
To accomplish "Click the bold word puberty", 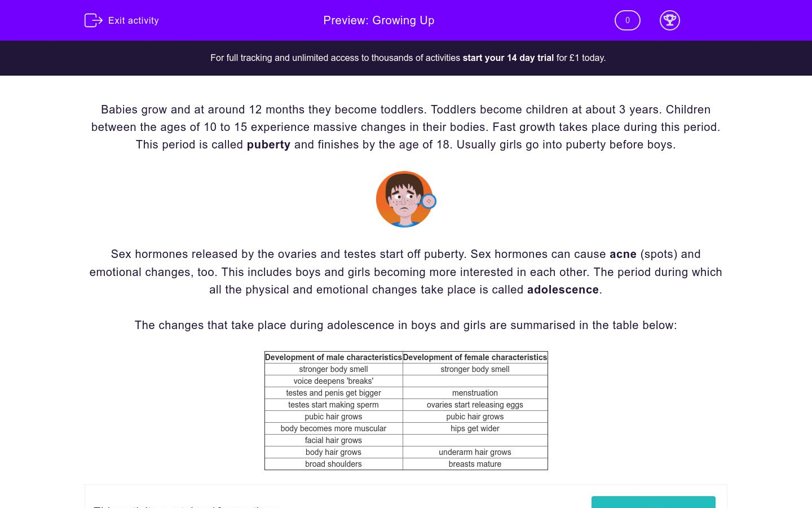I will 268,144.
